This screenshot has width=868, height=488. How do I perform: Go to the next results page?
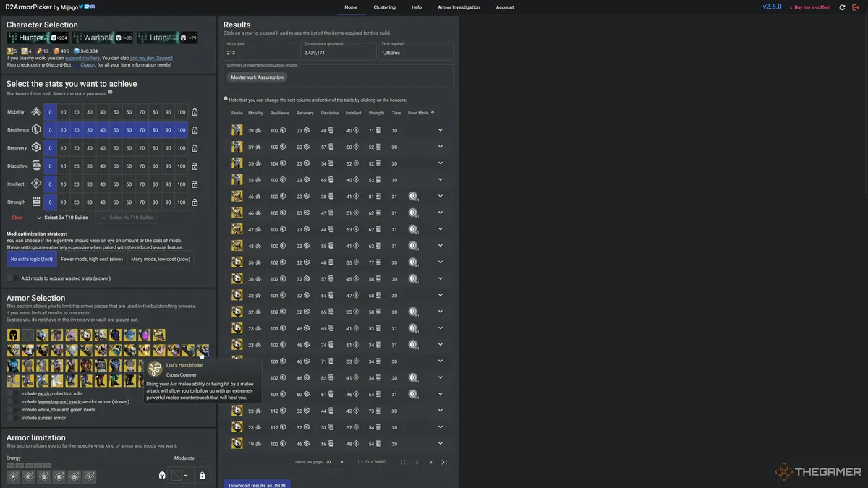pyautogui.click(x=430, y=462)
